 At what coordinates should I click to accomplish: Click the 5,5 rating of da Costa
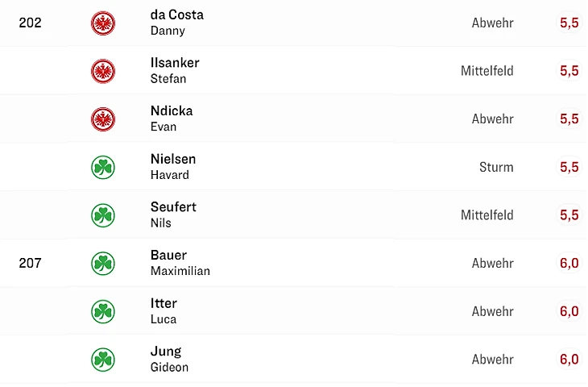569,23
